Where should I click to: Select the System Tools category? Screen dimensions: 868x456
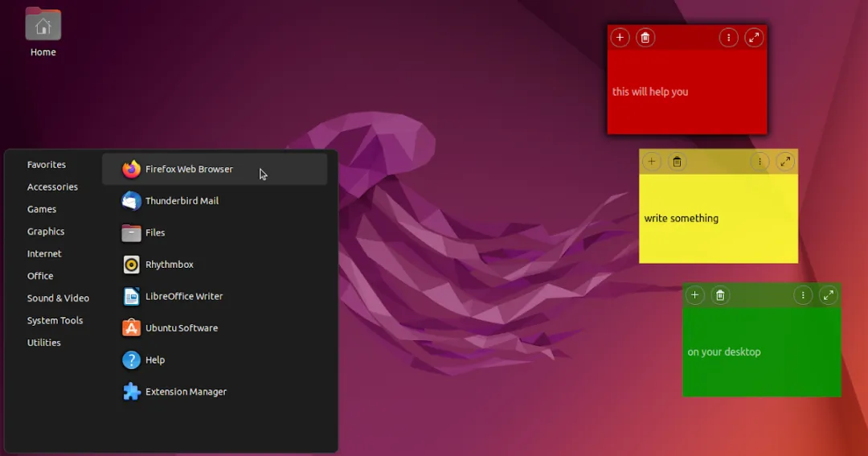pos(55,320)
